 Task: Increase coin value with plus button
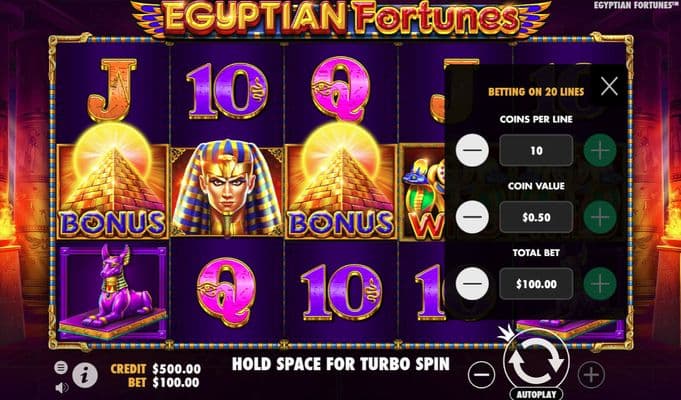tap(600, 217)
